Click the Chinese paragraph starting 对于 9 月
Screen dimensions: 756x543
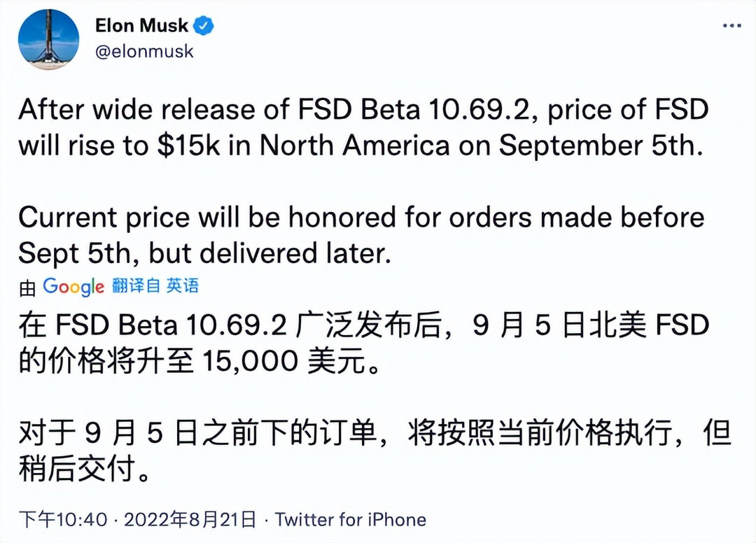(x=375, y=451)
